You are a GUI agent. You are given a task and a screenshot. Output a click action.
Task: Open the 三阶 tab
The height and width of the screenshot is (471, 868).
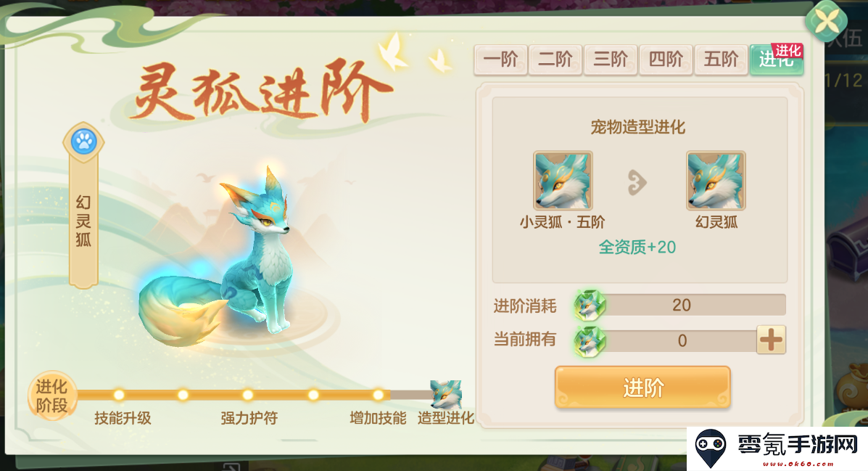(611, 60)
